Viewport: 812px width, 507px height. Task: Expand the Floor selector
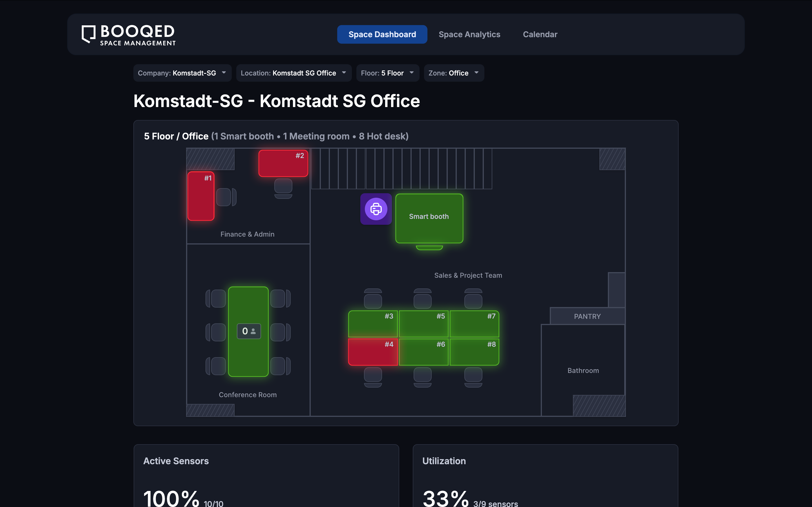coord(387,73)
